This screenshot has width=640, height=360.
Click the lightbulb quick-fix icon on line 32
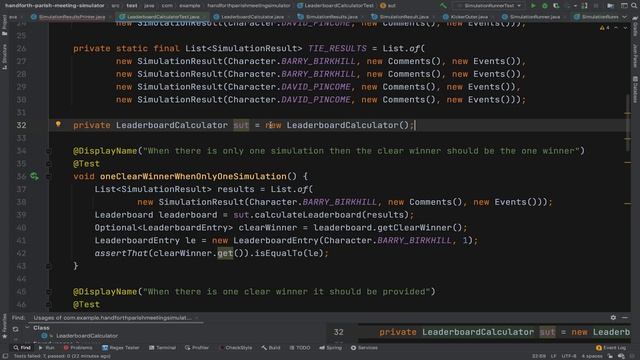[x=58, y=124]
